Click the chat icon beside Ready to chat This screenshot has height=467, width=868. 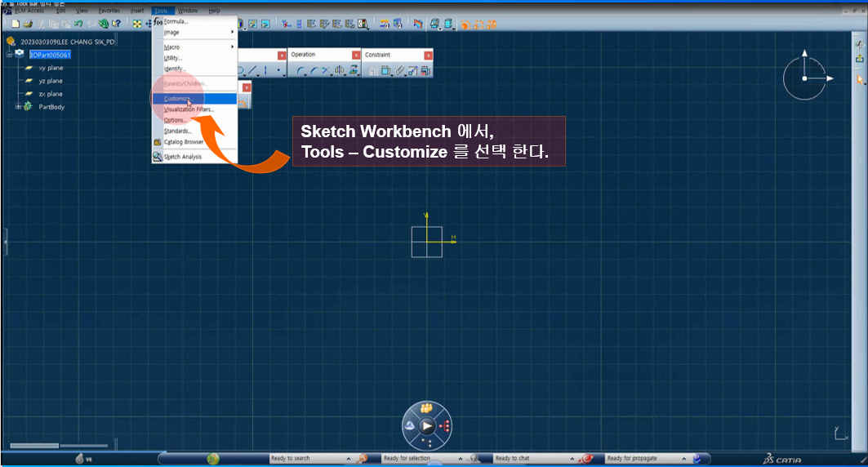(x=586, y=459)
